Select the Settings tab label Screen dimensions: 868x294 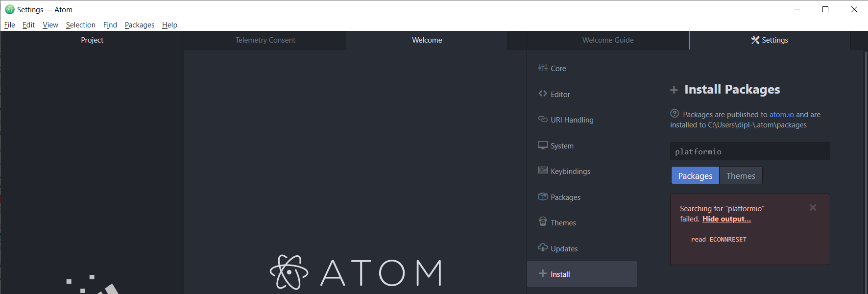pos(775,40)
